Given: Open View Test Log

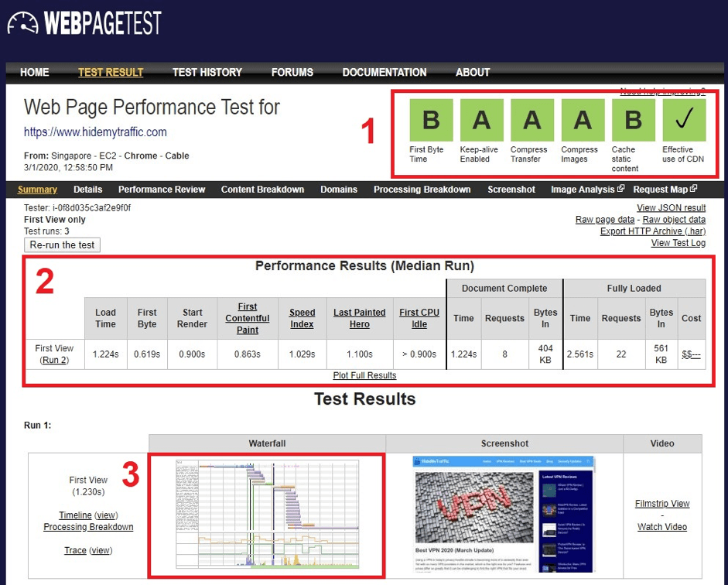Looking at the screenshot, I should [678, 242].
